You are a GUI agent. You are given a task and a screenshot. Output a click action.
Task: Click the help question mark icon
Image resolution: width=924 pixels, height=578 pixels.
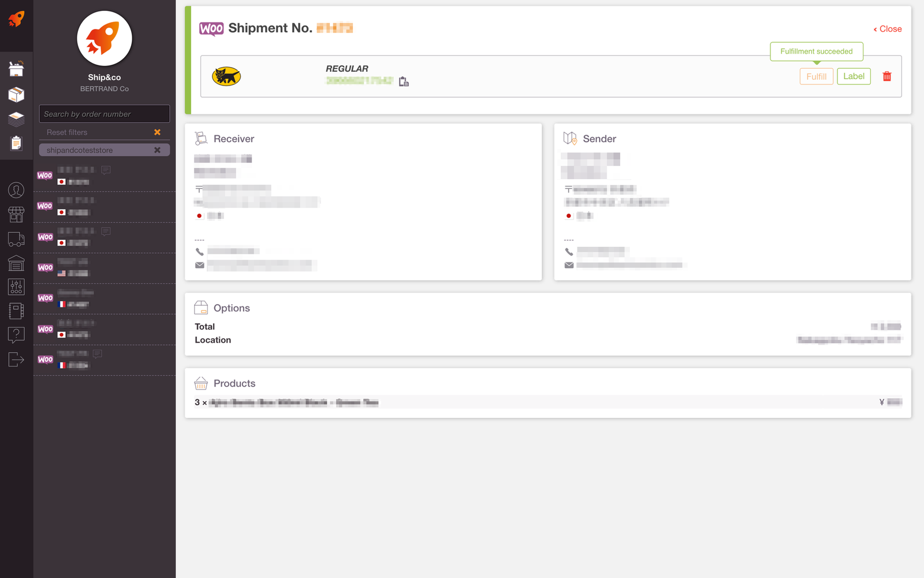pyautogui.click(x=16, y=334)
